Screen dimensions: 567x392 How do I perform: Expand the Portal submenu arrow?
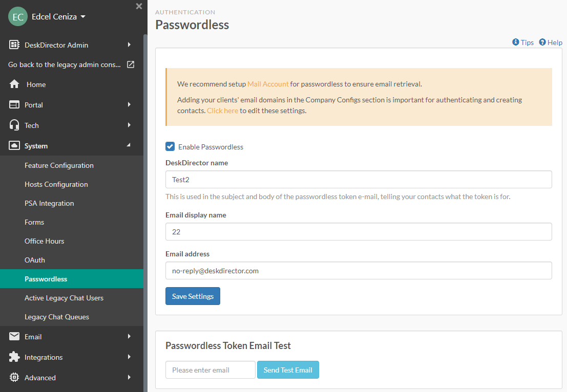pyautogui.click(x=129, y=105)
